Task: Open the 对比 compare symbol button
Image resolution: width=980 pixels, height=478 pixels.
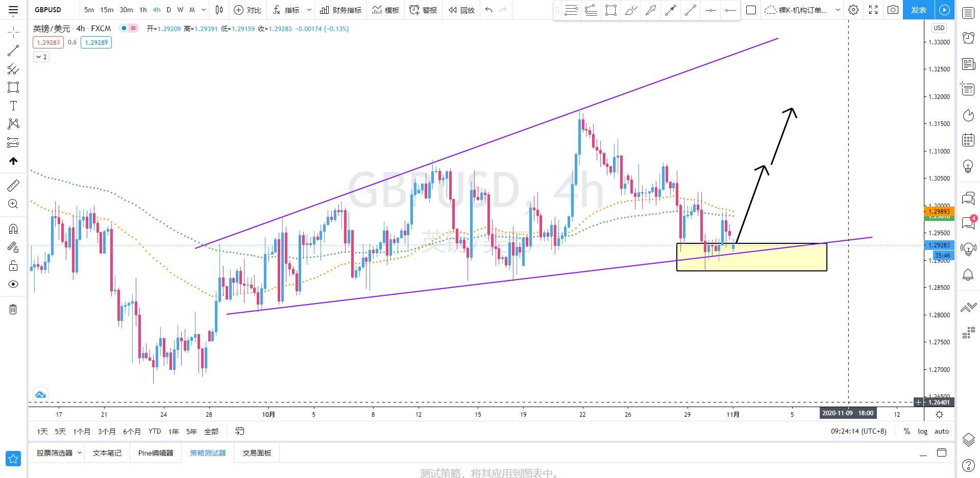Action: pyautogui.click(x=248, y=10)
